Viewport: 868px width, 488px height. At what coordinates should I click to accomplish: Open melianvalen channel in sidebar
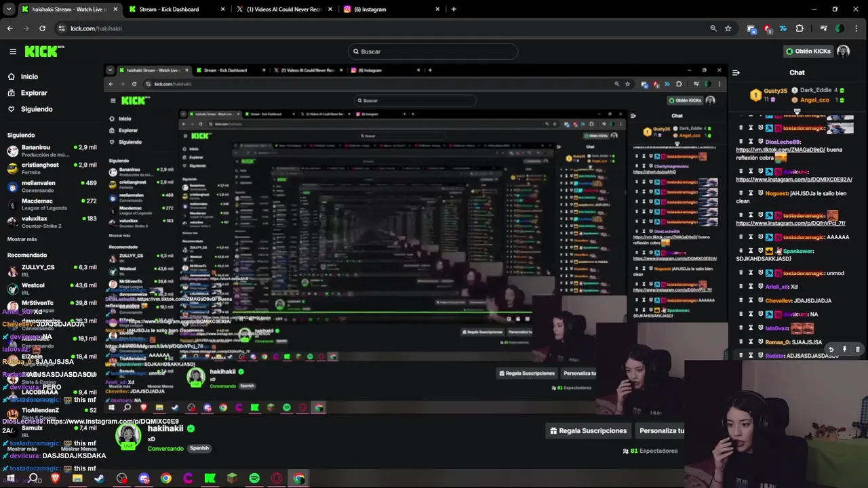coord(52,186)
